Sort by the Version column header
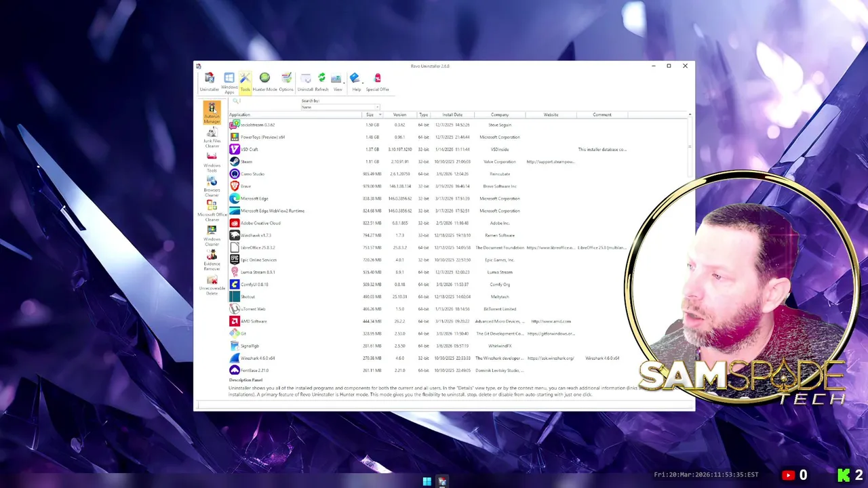The width and height of the screenshot is (868, 488). point(400,115)
